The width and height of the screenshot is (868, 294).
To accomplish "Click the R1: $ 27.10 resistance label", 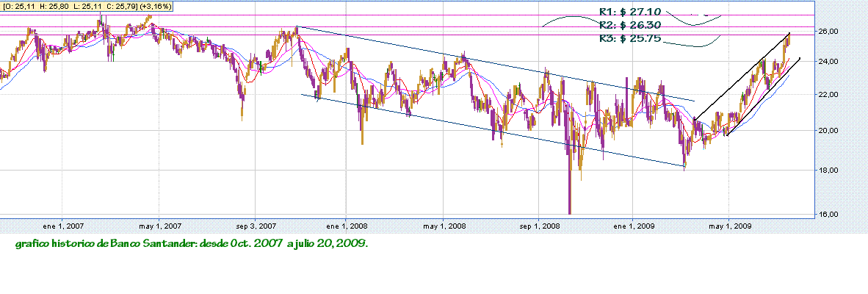I will pyautogui.click(x=631, y=12).
